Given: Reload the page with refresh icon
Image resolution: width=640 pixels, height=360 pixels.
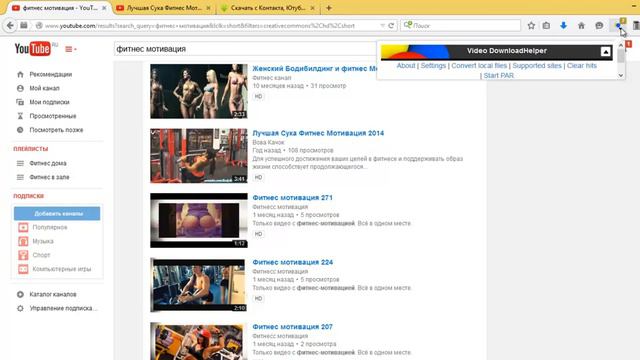Looking at the screenshot, I should click(x=391, y=25).
